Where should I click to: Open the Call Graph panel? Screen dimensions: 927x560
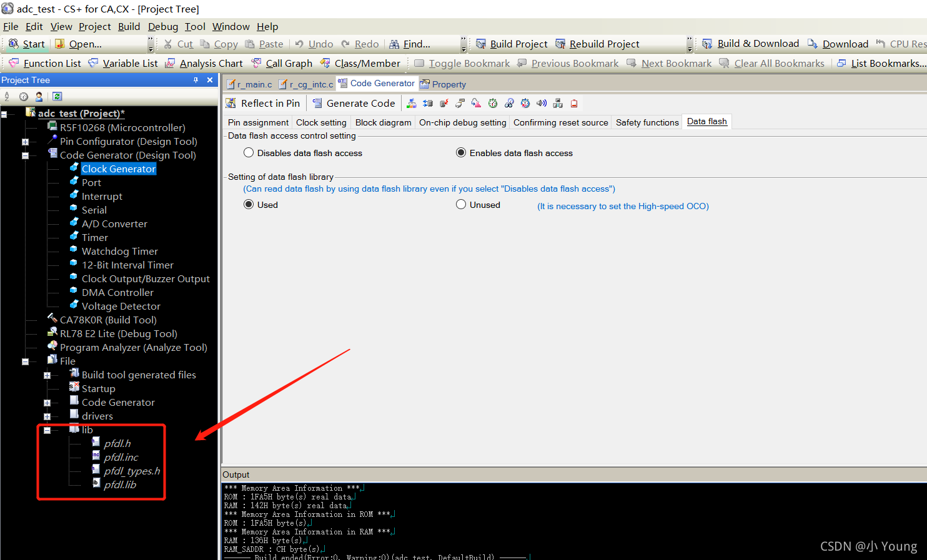point(282,63)
